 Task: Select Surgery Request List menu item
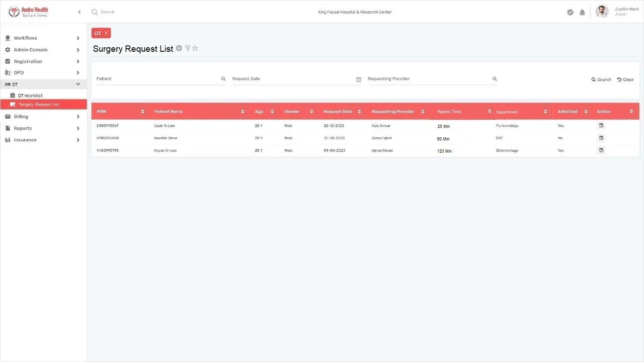point(43,105)
